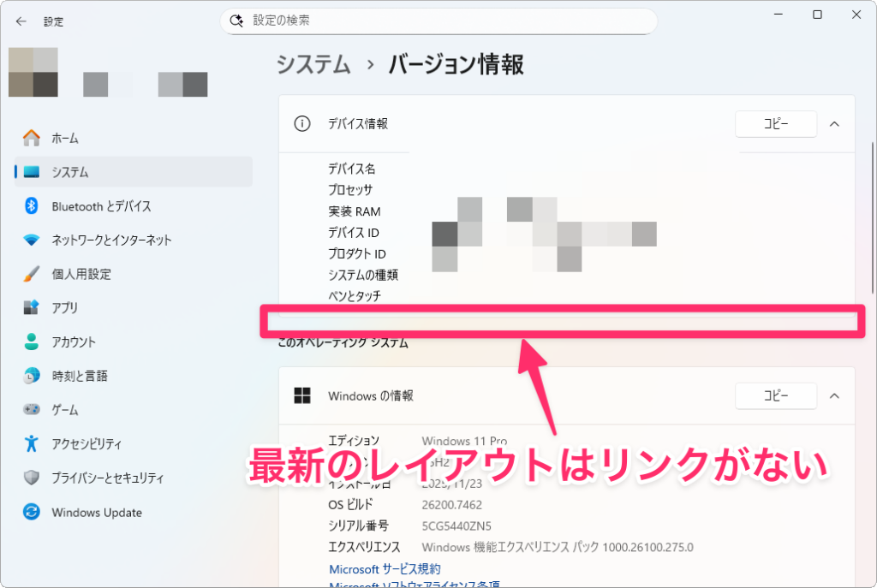877x588 pixels.
Task: Go to ゲーム settings category
Action: click(64, 410)
